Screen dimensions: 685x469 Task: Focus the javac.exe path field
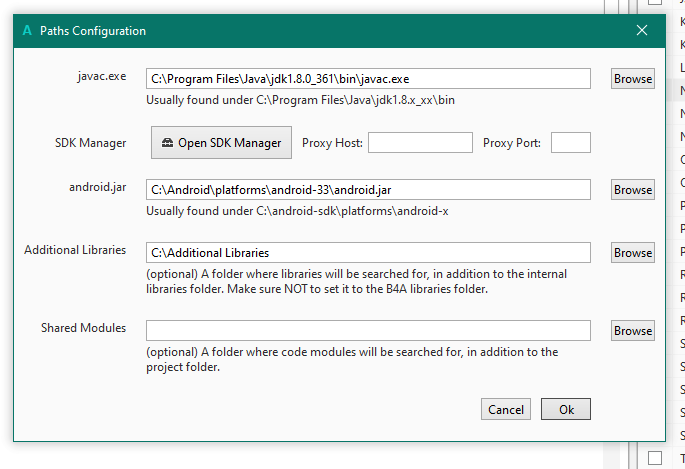tap(368, 78)
